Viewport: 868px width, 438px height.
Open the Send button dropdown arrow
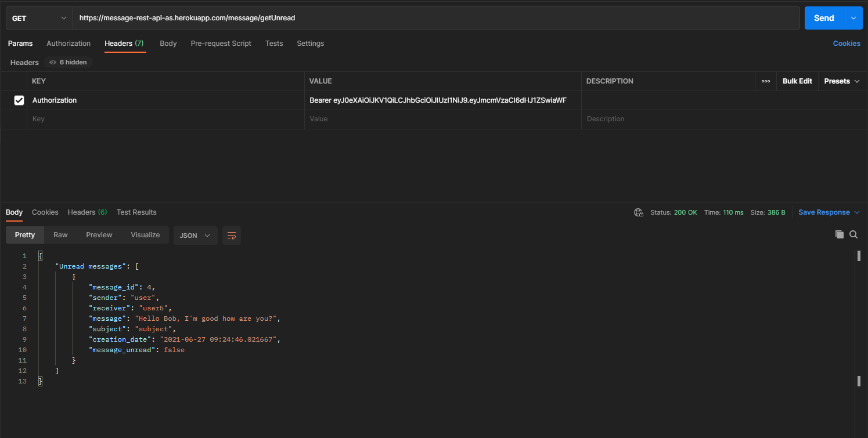(x=853, y=18)
